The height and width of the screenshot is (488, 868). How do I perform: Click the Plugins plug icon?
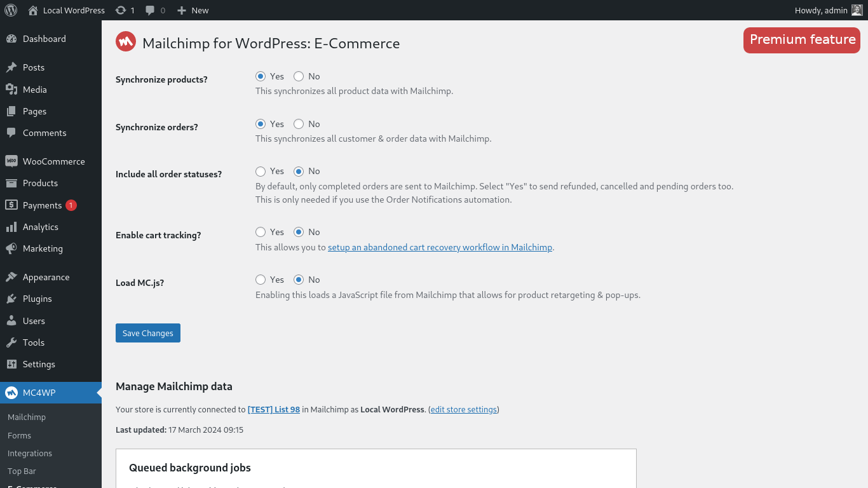[11, 299]
